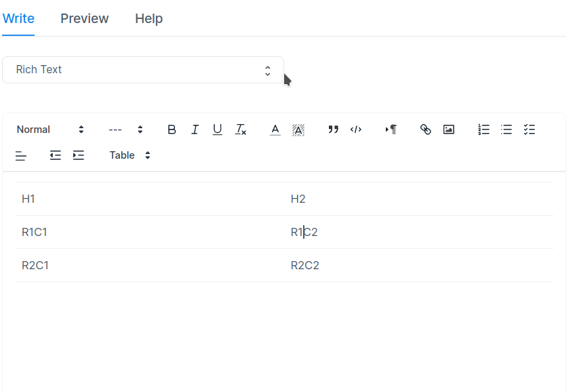This screenshot has height=392, width=573.
Task: Click the H1 header cell
Action: 149,199
